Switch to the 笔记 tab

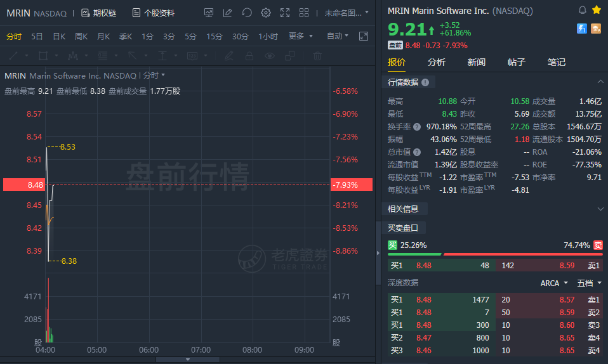[556, 62]
